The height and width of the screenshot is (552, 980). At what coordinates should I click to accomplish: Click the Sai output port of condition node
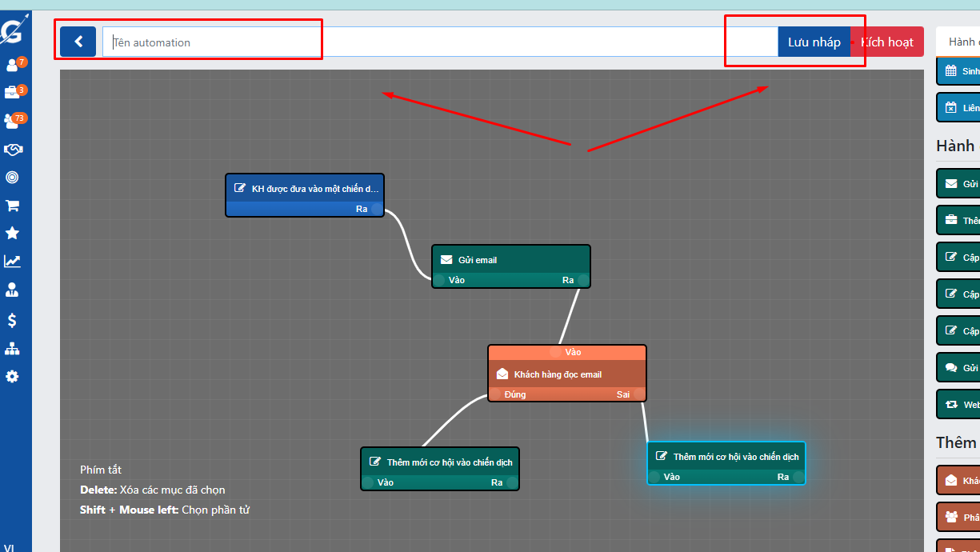(x=638, y=394)
